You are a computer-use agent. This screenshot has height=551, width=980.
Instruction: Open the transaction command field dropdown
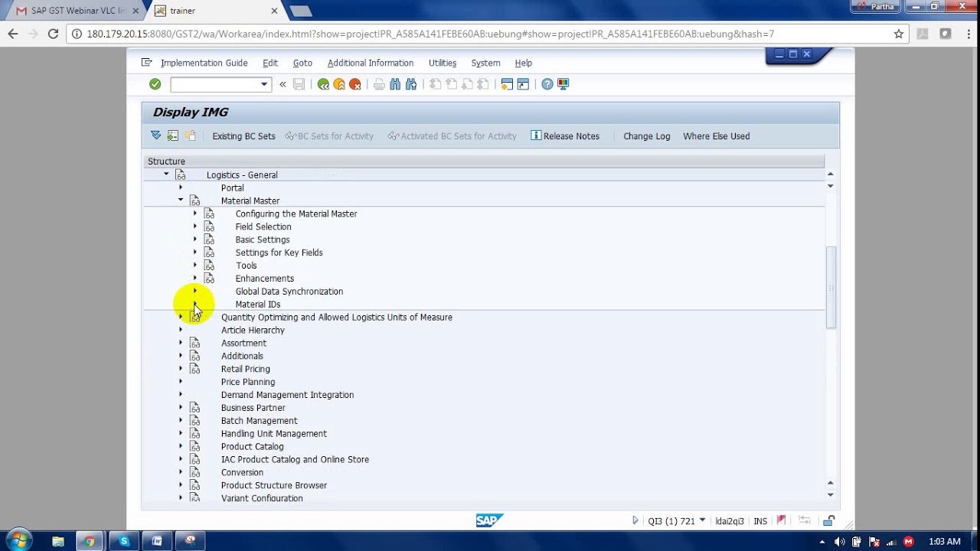click(x=264, y=84)
